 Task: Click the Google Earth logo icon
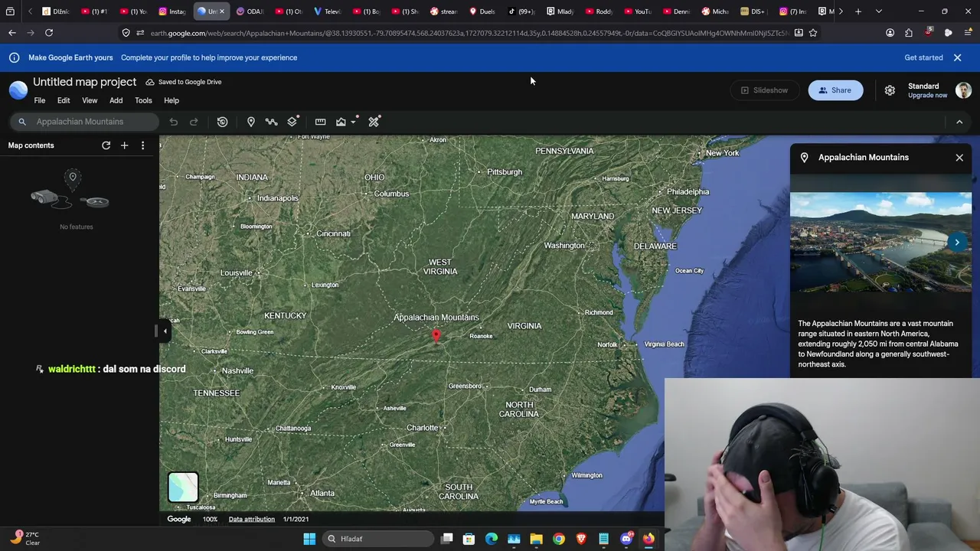coord(18,90)
